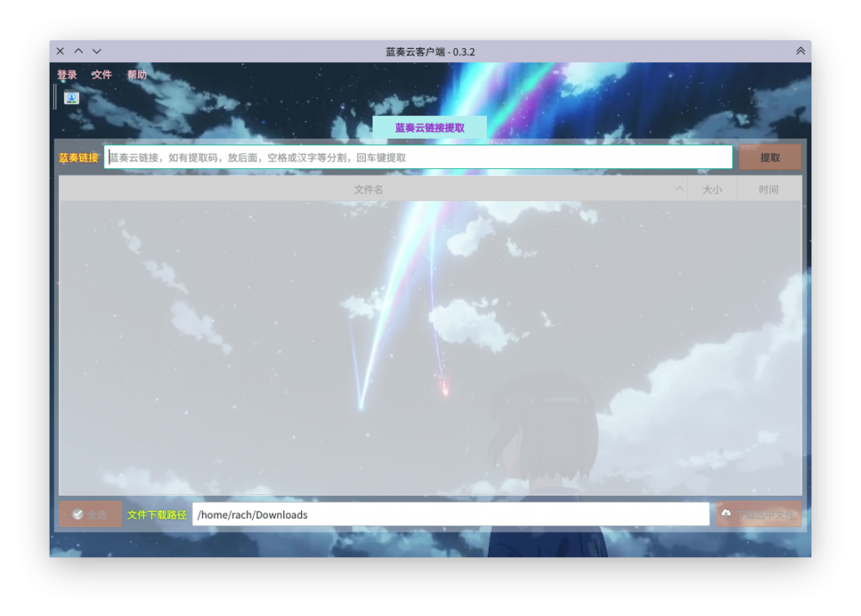Sort by the 时间 column header
The width and height of the screenshot is (861, 616).
pyautogui.click(x=769, y=190)
